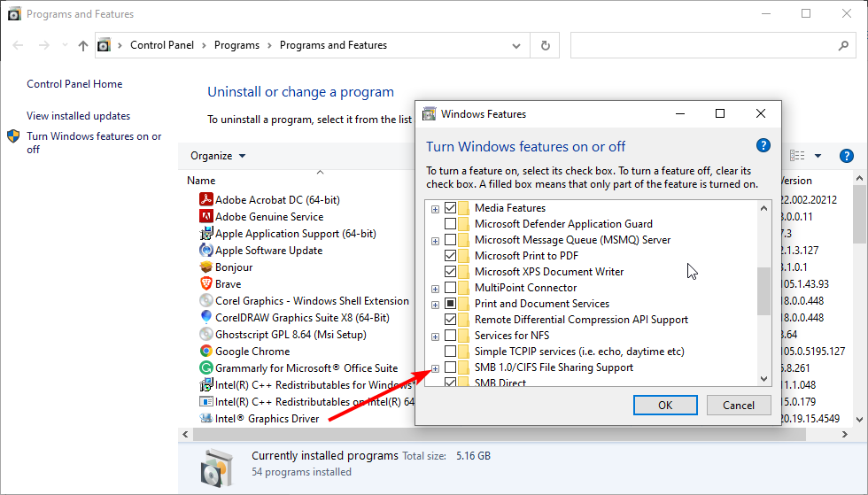
Task: Click the Adobe Genuine Service icon
Action: coord(205,216)
